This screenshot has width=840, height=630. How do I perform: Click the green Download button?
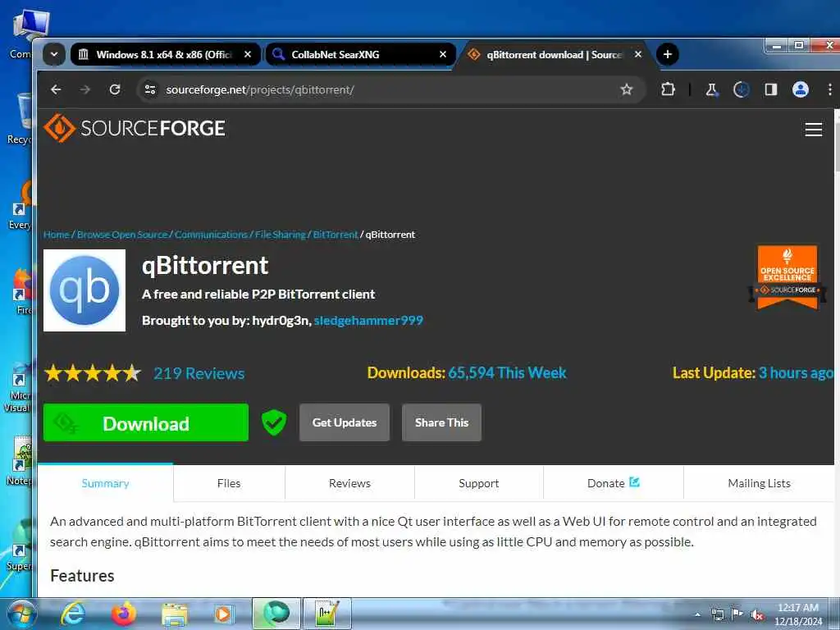click(146, 422)
